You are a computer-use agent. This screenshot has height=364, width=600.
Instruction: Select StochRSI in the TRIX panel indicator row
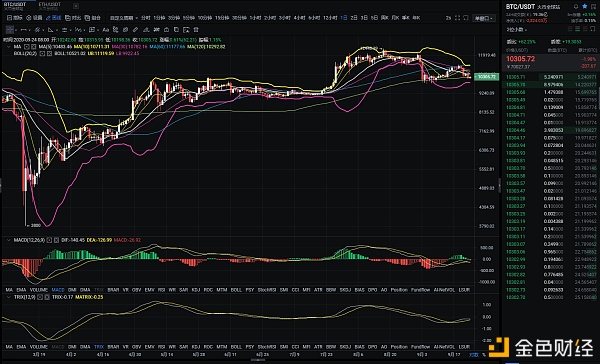(267, 347)
